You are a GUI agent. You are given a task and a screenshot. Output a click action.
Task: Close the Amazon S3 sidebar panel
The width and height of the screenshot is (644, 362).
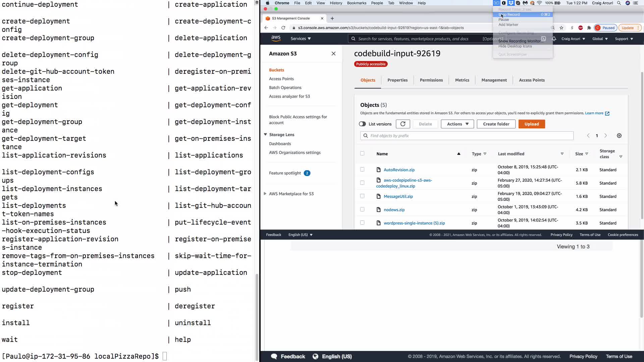pos(333,54)
